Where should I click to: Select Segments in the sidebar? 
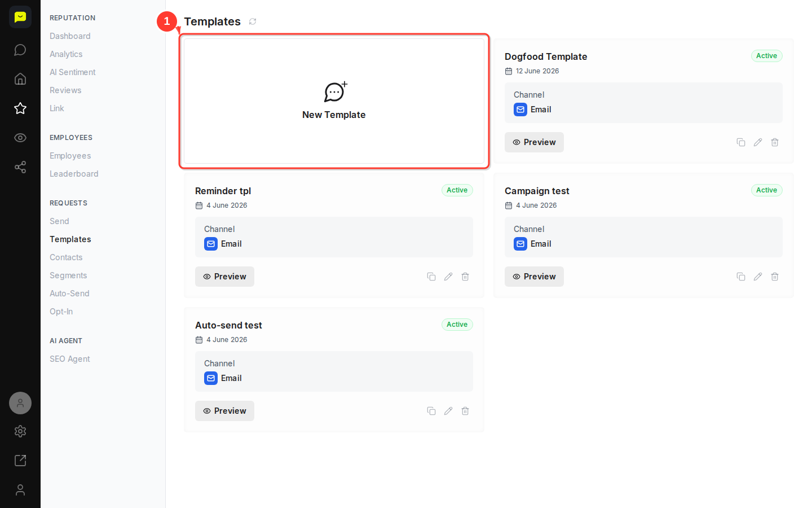click(68, 275)
